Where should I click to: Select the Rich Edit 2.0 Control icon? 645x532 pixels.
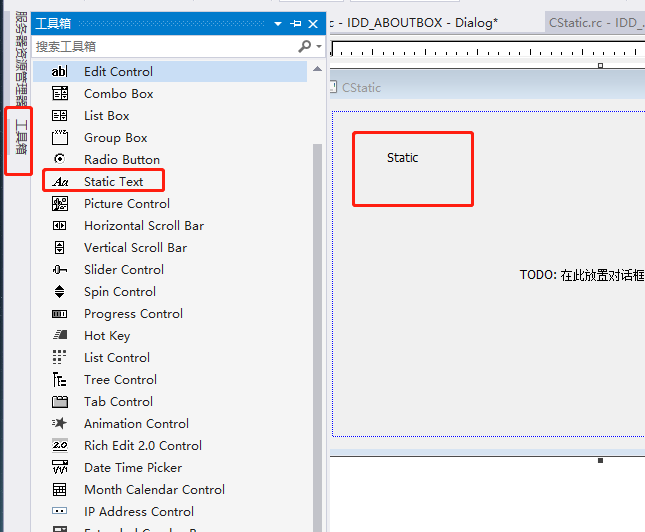pyautogui.click(x=60, y=445)
